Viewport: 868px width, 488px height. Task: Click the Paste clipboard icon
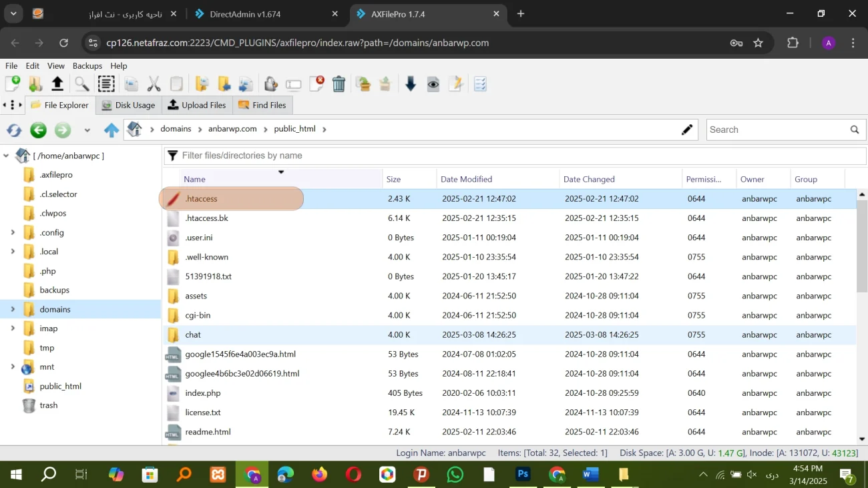click(176, 83)
